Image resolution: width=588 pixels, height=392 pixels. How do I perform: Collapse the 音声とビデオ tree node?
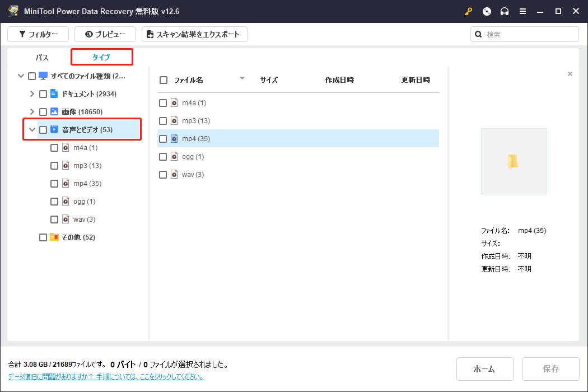pyautogui.click(x=32, y=130)
